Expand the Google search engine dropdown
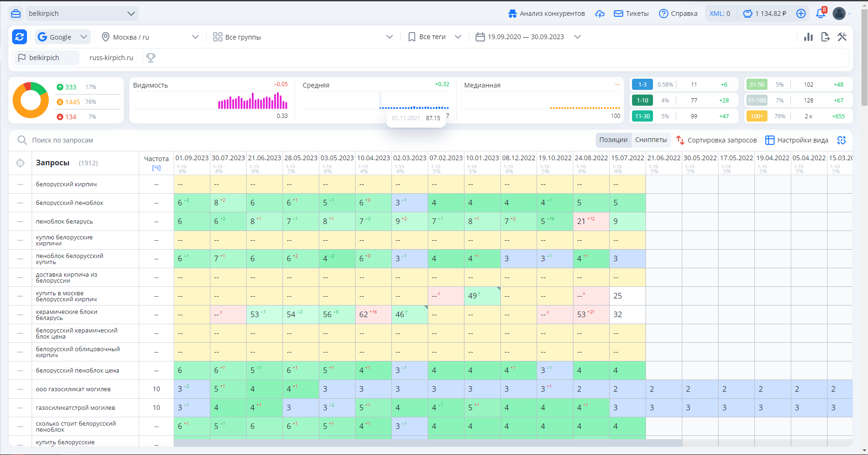 click(63, 37)
